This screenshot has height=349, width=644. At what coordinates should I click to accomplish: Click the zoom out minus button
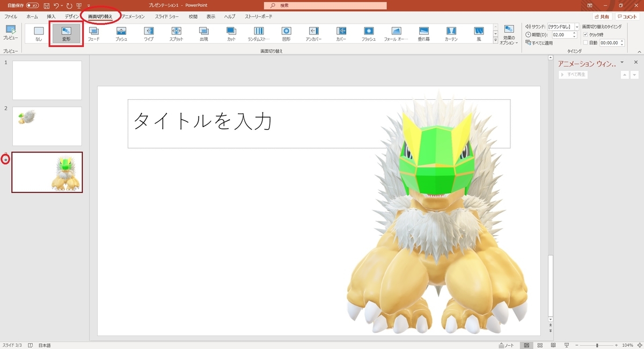578,345
